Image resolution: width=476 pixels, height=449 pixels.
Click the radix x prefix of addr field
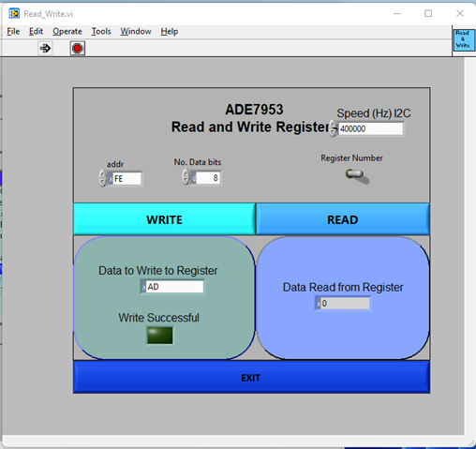[x=111, y=179]
